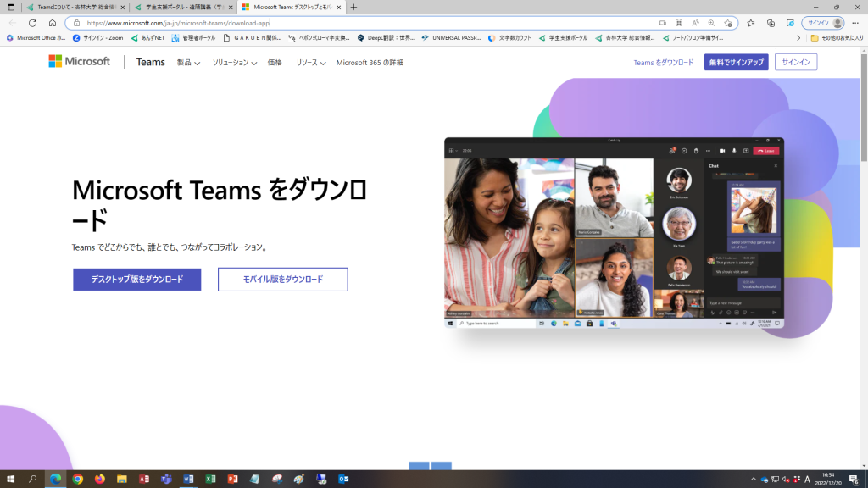Open Google Chrome from taskbar
868x488 pixels.
click(x=77, y=480)
